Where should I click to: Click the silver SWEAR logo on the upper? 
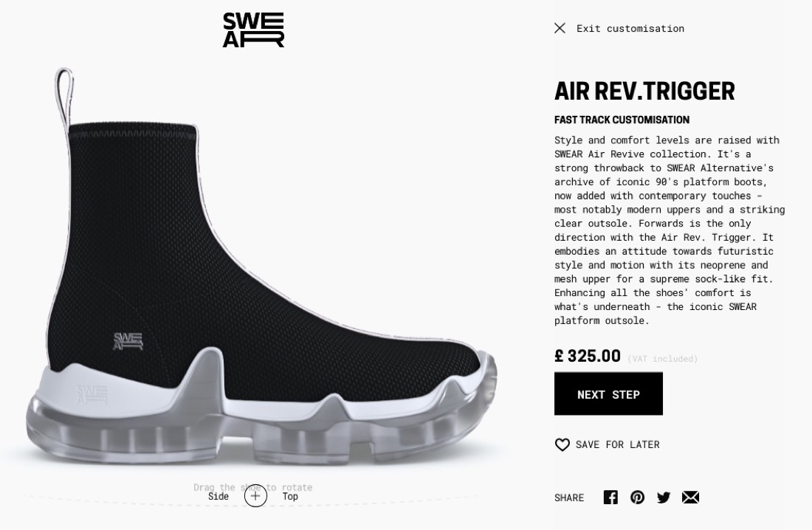tap(128, 341)
